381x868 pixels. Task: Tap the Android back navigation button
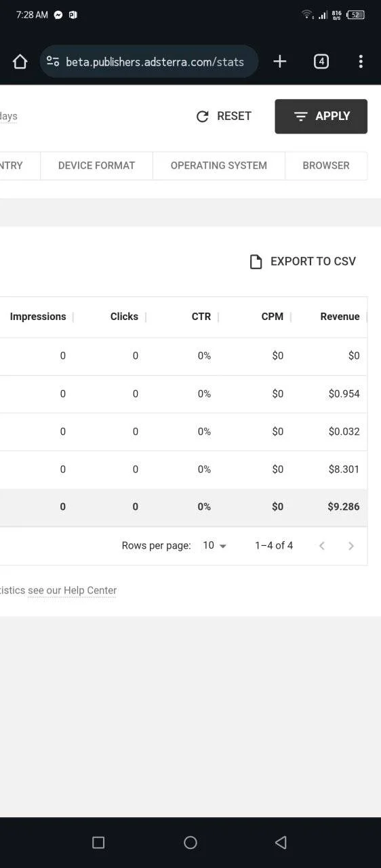coord(281,842)
